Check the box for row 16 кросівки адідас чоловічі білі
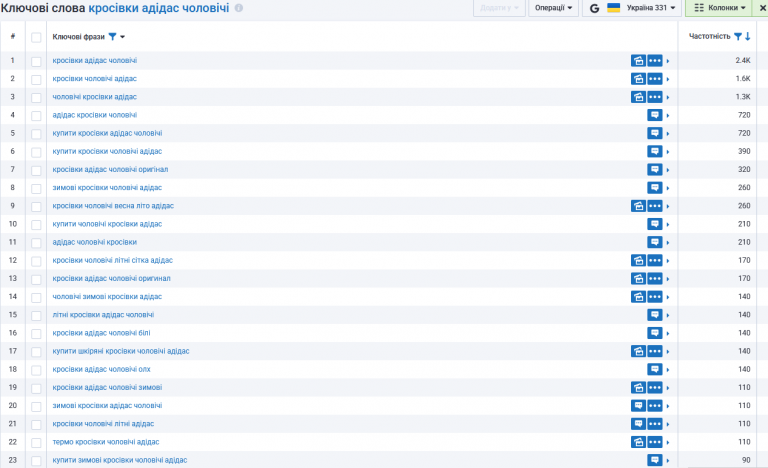 (x=36, y=333)
